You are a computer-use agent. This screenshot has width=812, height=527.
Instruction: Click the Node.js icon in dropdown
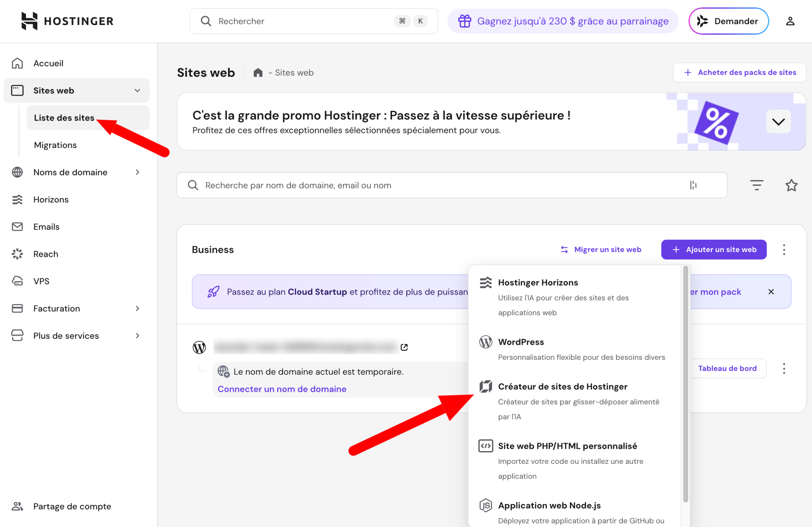click(x=486, y=505)
